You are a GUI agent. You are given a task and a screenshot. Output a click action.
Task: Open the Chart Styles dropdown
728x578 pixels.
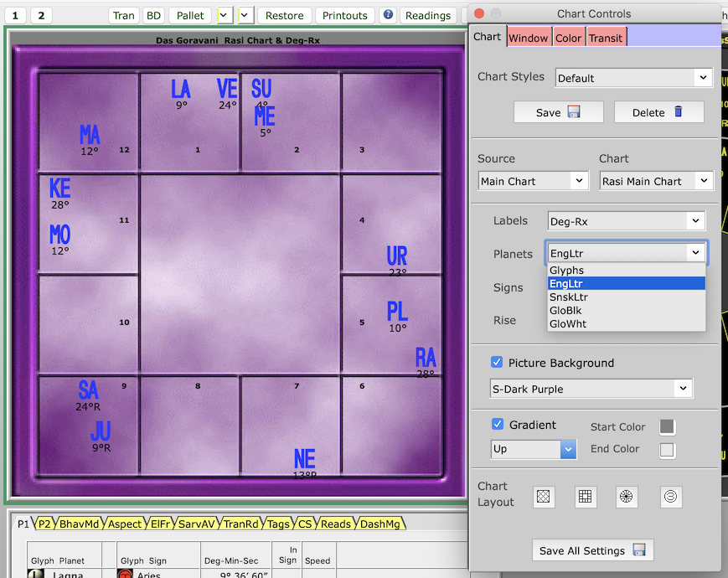pyautogui.click(x=634, y=78)
